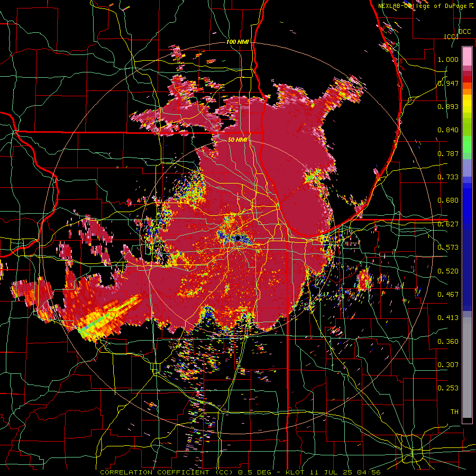This screenshot has width=476, height=476.
Task: Select the 0.520 legend value
Action: click(x=448, y=271)
